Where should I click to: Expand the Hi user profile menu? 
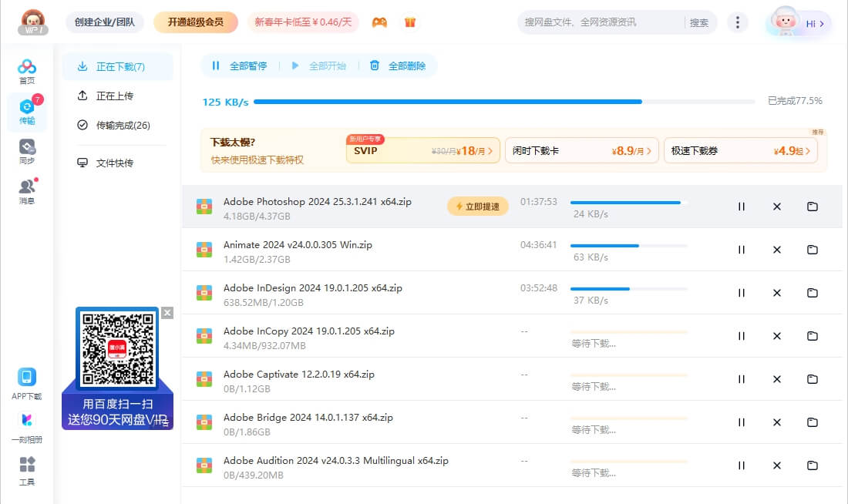point(798,22)
